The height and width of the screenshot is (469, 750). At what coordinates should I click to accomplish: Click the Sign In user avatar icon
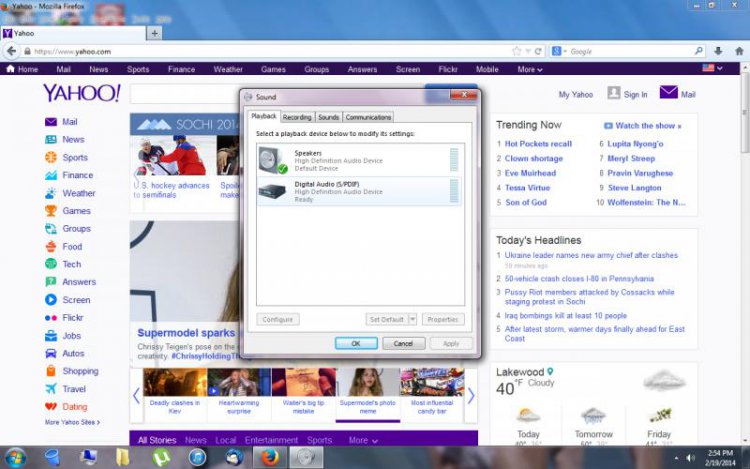[x=614, y=93]
